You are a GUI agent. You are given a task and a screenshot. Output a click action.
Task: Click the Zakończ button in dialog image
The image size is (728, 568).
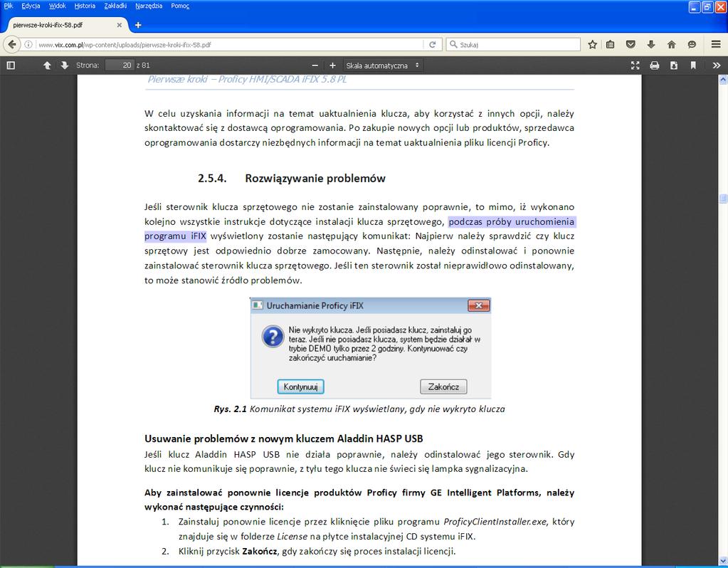click(443, 387)
